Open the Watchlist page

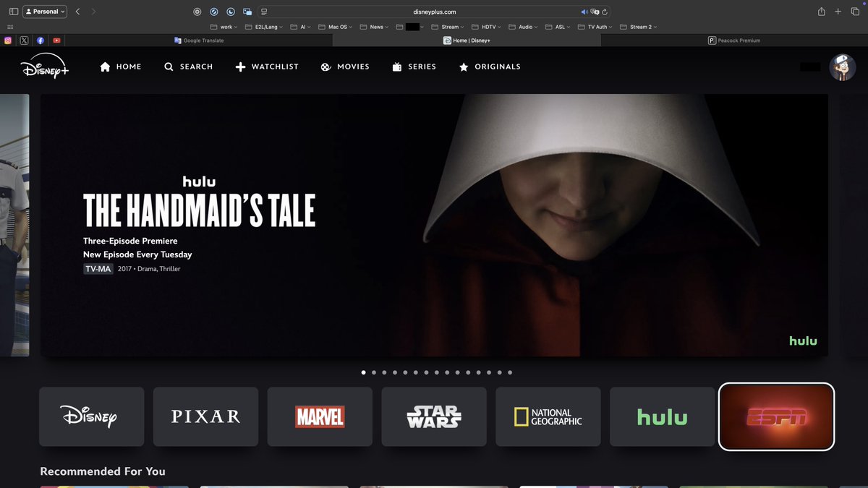(267, 67)
